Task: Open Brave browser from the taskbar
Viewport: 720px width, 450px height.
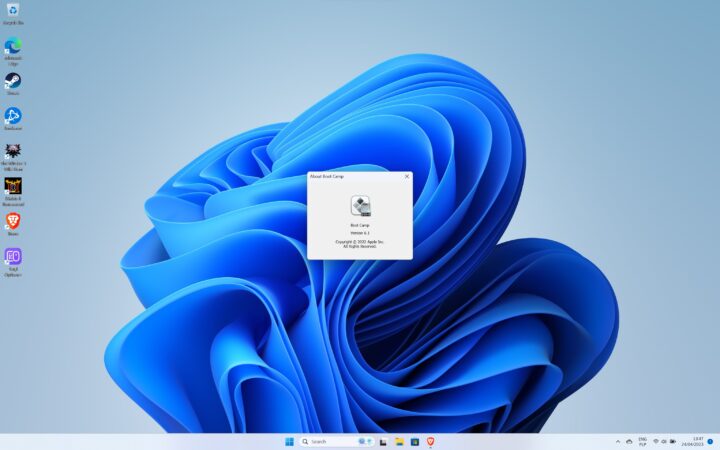Action: (x=430, y=442)
